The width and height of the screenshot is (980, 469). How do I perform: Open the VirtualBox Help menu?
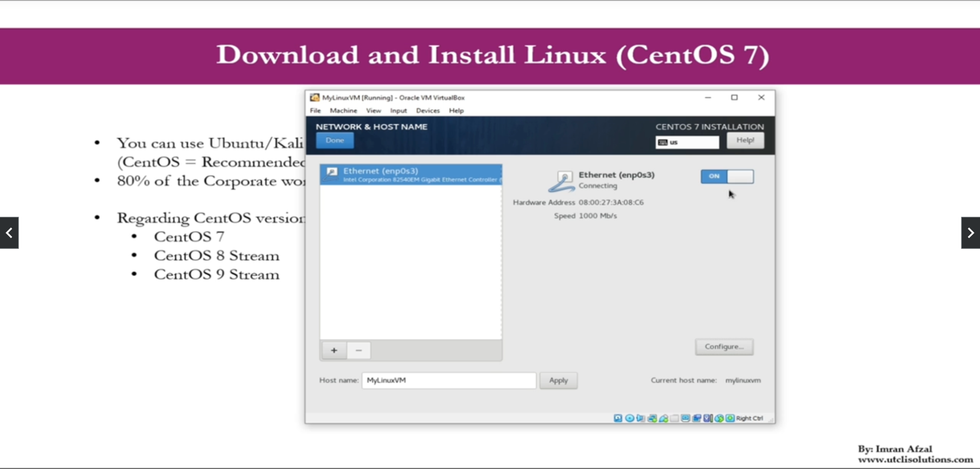[x=457, y=111]
